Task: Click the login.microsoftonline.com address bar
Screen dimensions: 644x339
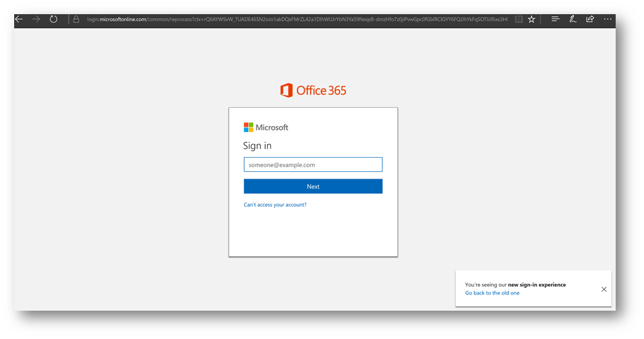Action: (x=297, y=20)
